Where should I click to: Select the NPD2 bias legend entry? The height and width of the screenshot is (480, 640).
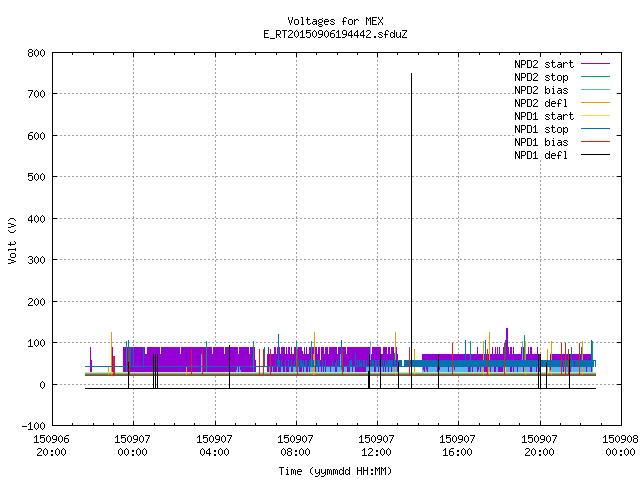coord(562,90)
